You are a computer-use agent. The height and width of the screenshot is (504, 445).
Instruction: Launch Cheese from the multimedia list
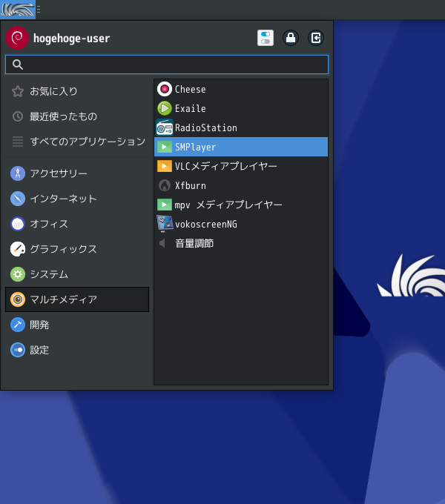pos(241,89)
